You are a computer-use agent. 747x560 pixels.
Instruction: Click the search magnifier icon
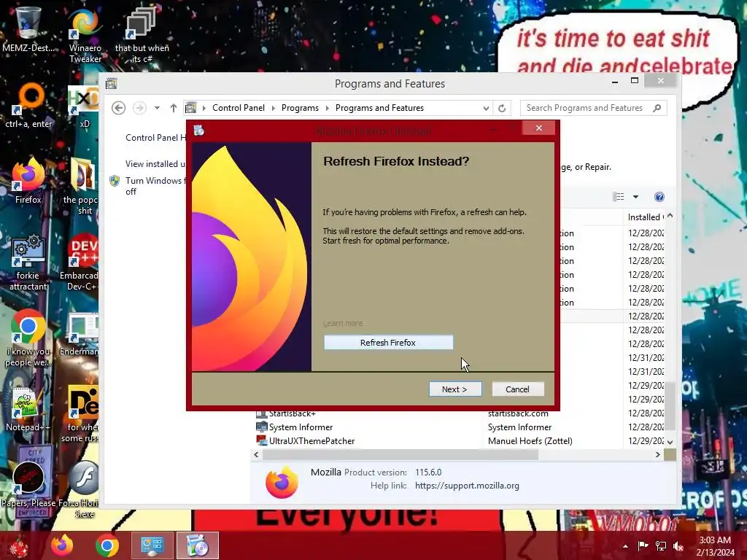tap(657, 108)
